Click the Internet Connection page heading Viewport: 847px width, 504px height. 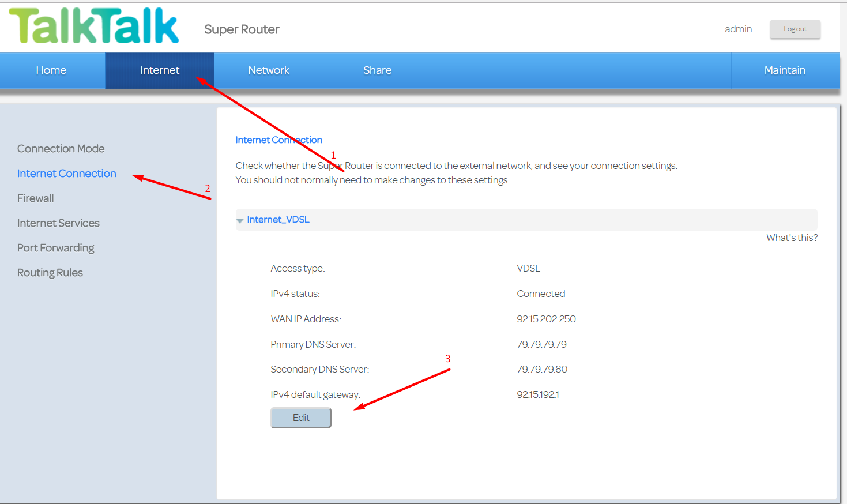click(279, 140)
